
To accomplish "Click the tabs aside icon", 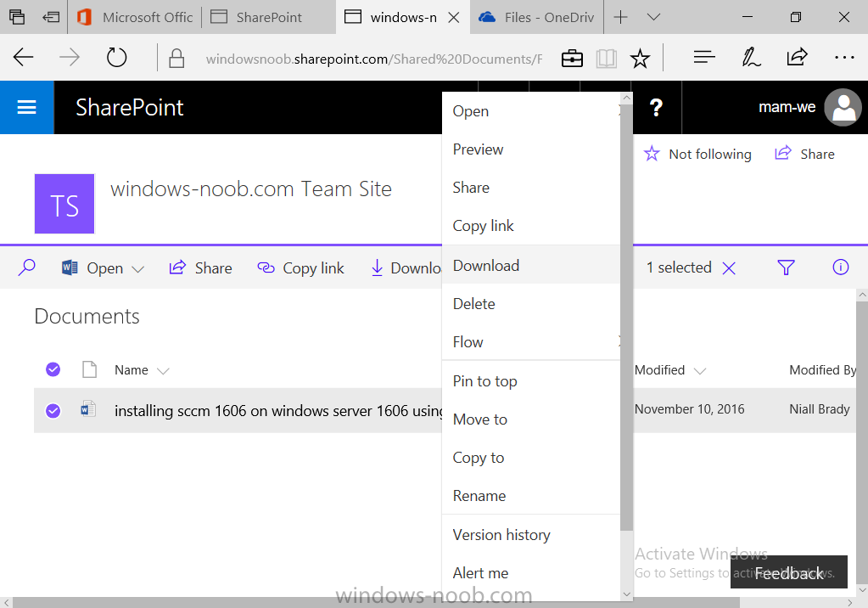I will 17,17.
